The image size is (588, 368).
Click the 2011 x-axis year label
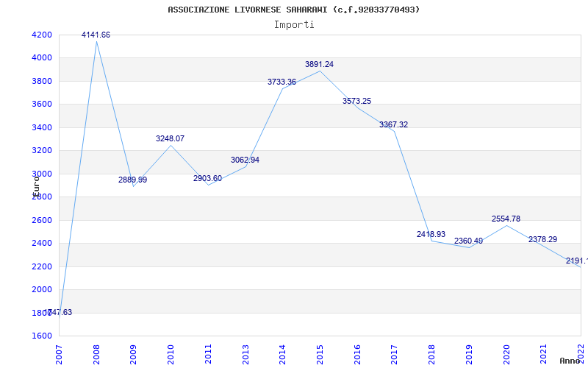click(208, 354)
